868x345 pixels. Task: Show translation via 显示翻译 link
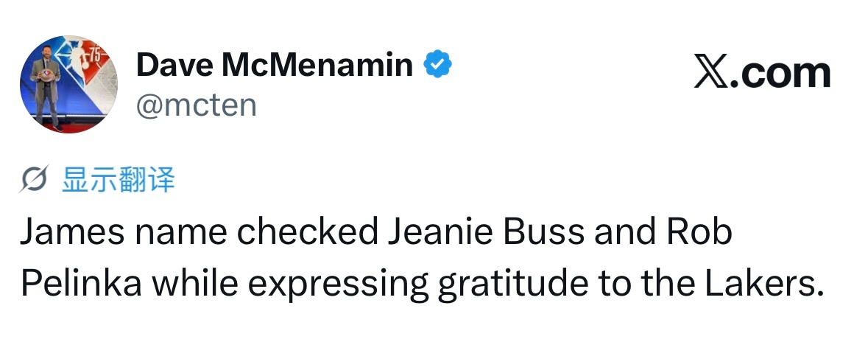(x=118, y=181)
